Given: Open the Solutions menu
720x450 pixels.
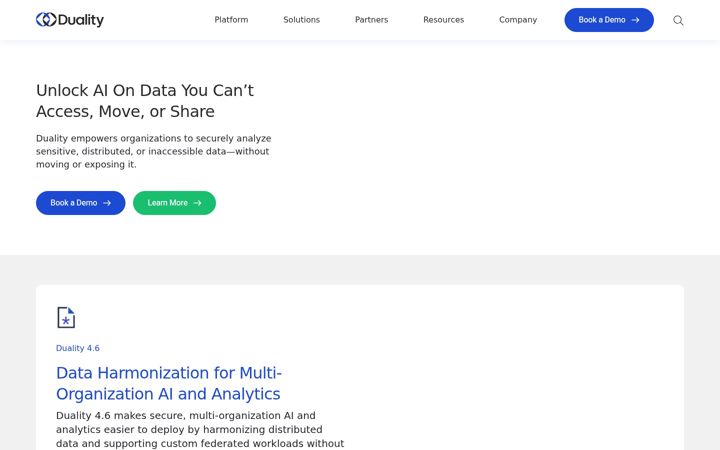Looking at the screenshot, I should [x=302, y=20].
